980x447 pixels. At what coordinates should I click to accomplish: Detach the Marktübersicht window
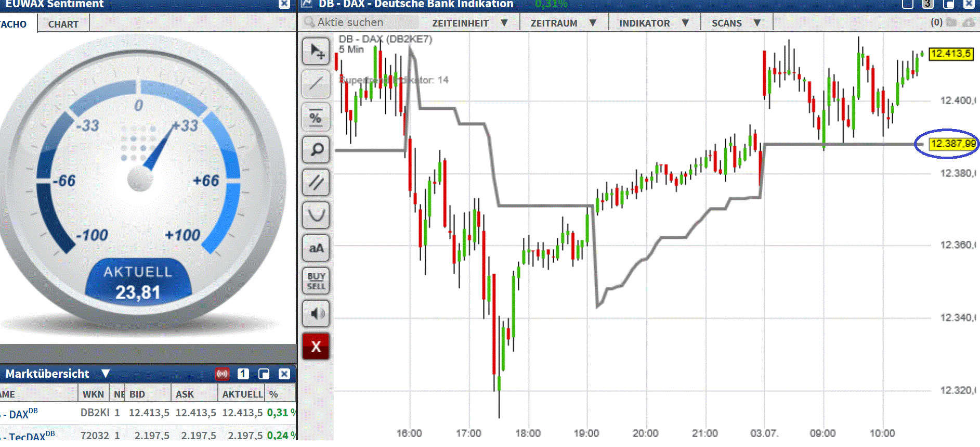pyautogui.click(x=264, y=374)
